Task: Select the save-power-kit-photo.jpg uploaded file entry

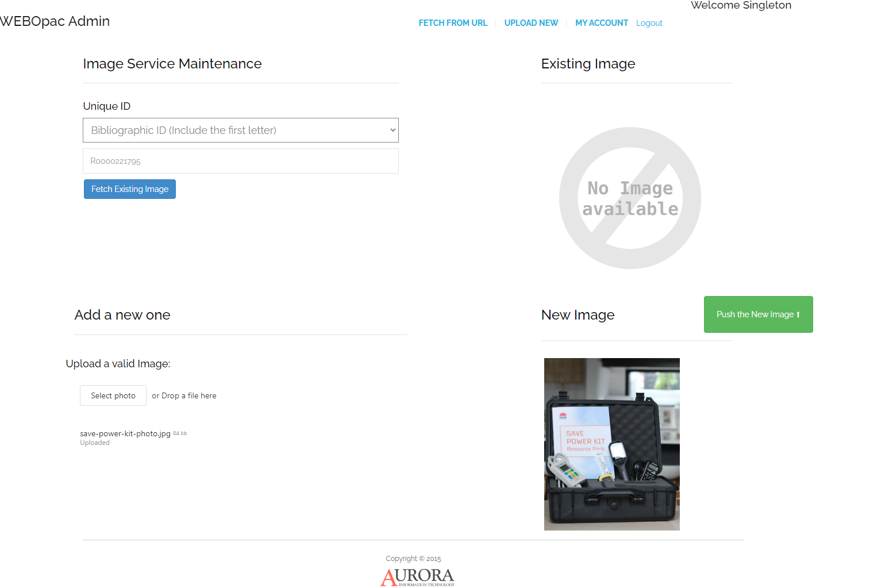Action: (125, 433)
